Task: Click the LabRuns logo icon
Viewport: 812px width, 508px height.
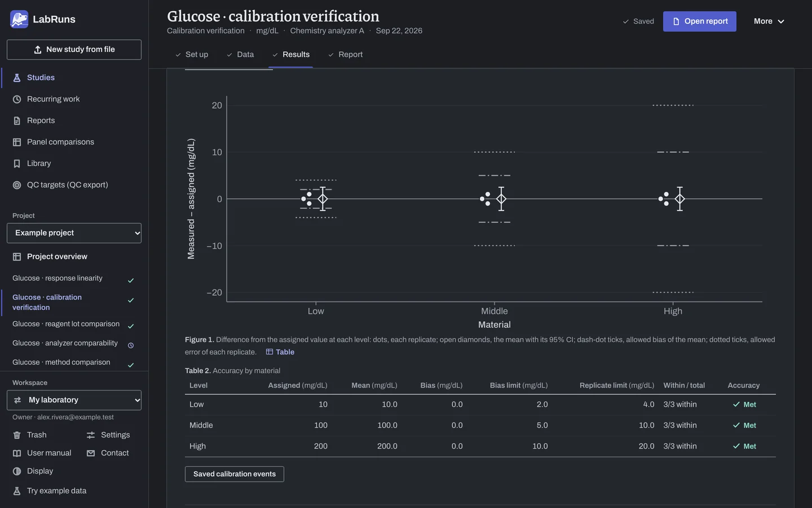Action: click(19, 19)
